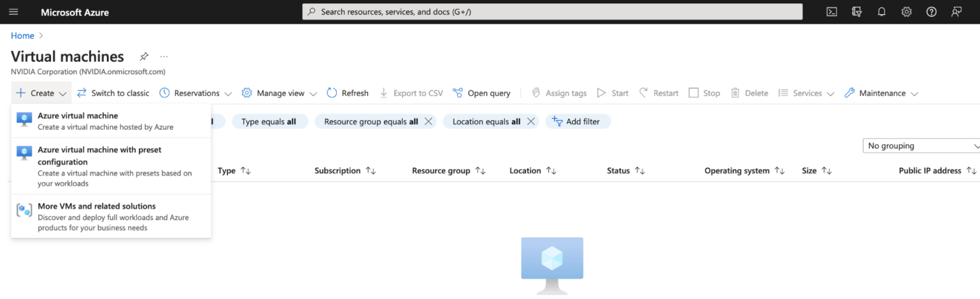Follow the Home breadcrumb link
Image resolution: width=980 pixels, height=299 pixels.
[22, 35]
